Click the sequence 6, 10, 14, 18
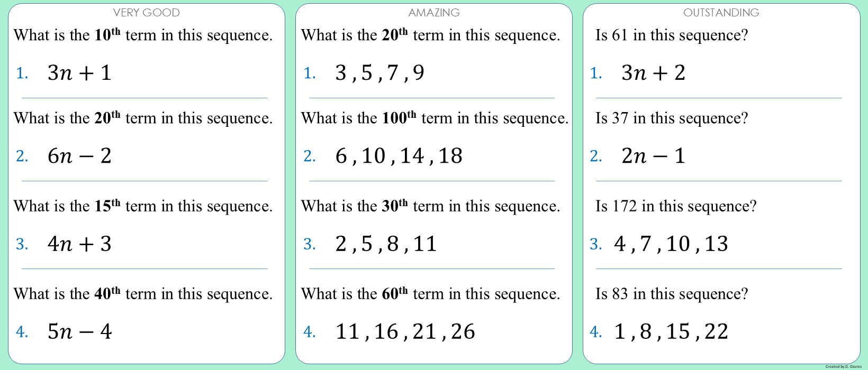 click(x=399, y=156)
